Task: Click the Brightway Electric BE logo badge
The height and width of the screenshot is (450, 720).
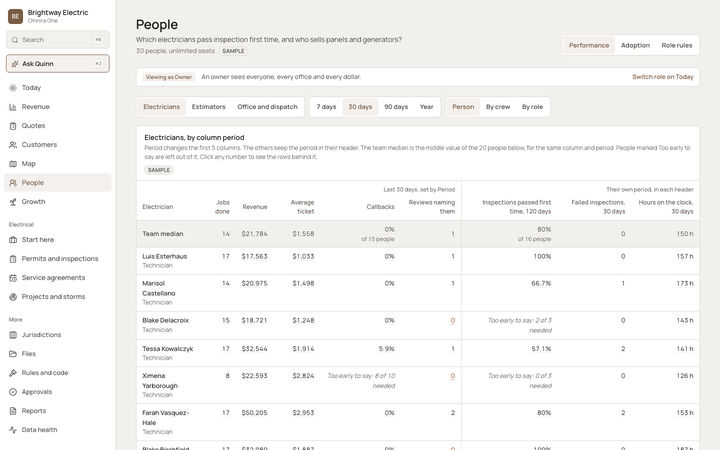Action: (15, 16)
